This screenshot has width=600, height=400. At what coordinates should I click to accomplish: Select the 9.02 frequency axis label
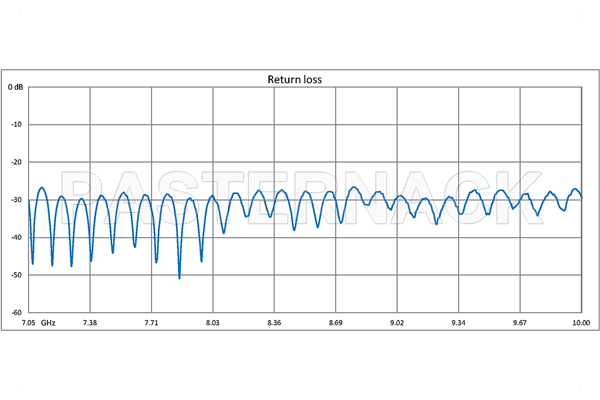[396, 323]
